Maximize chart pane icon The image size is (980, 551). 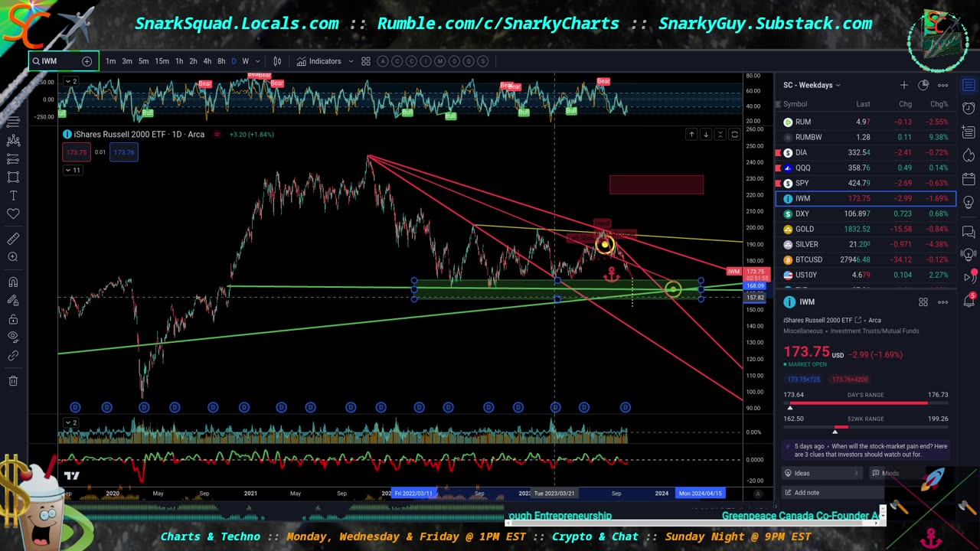click(x=734, y=135)
